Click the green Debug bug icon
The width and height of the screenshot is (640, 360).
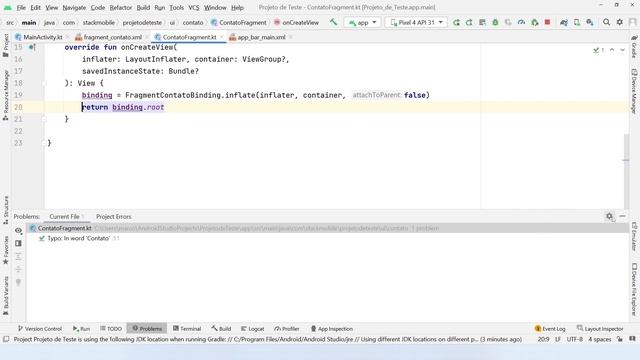[x=495, y=22]
